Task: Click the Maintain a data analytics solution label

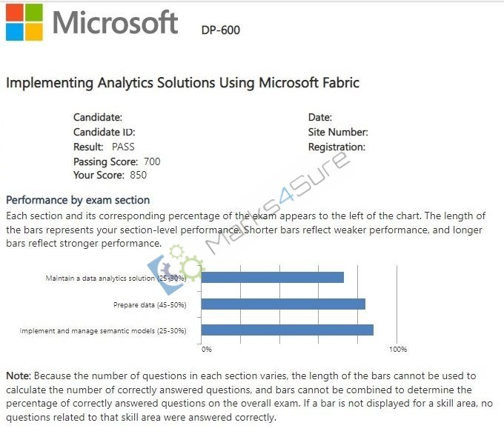Action: [x=116, y=278]
